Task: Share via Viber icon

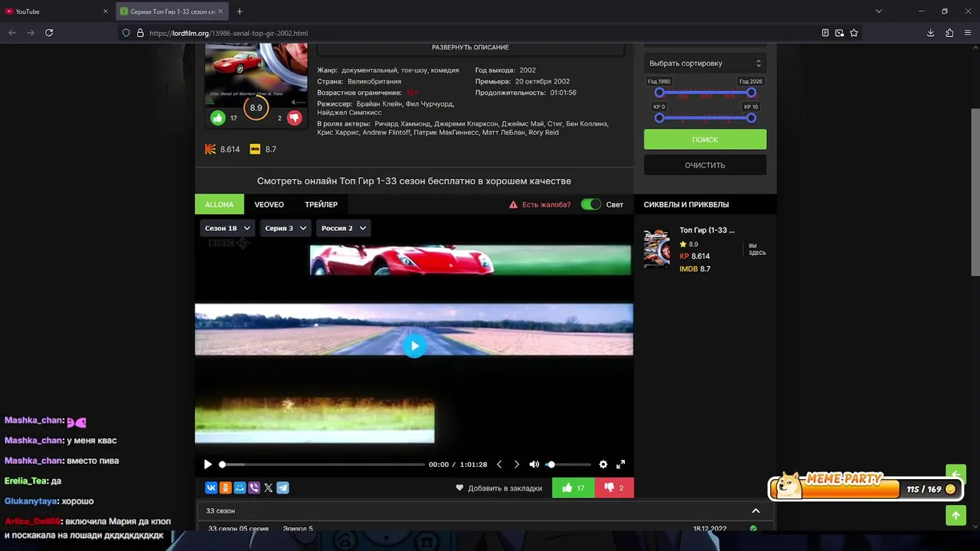Action: pos(254,487)
